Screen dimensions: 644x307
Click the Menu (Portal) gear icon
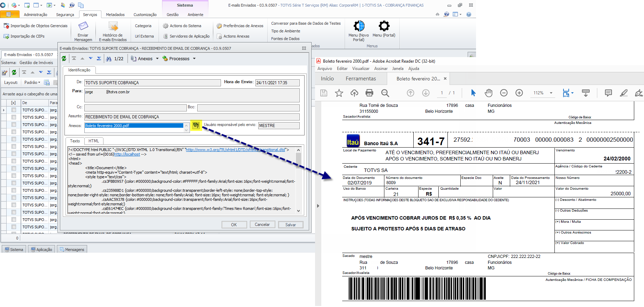coord(384,26)
